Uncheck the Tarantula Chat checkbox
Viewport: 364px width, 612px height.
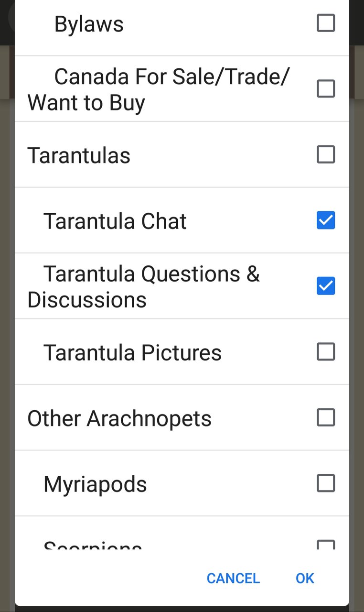point(326,220)
